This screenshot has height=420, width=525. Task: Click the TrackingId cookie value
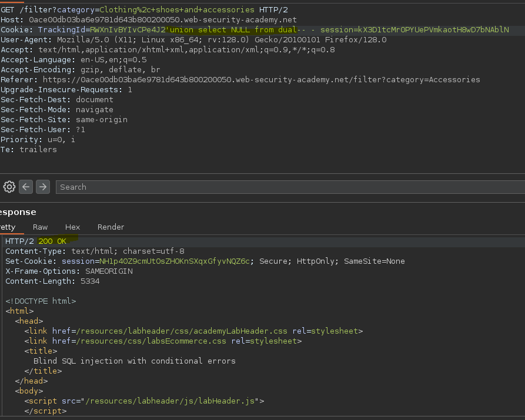[x=128, y=30]
